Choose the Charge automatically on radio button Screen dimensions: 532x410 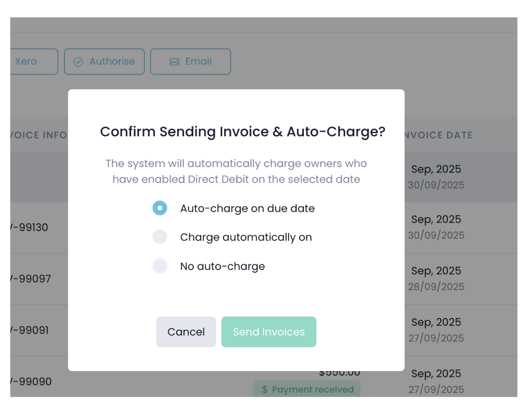coord(160,237)
